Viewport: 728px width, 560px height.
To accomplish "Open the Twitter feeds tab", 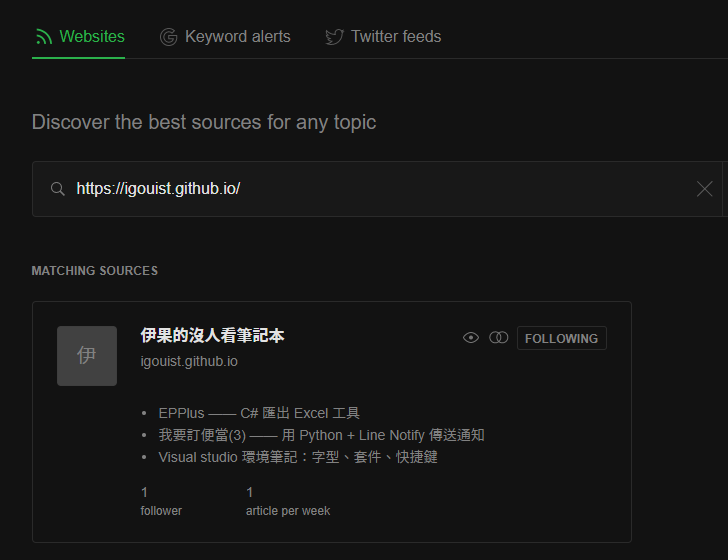I will point(383,37).
